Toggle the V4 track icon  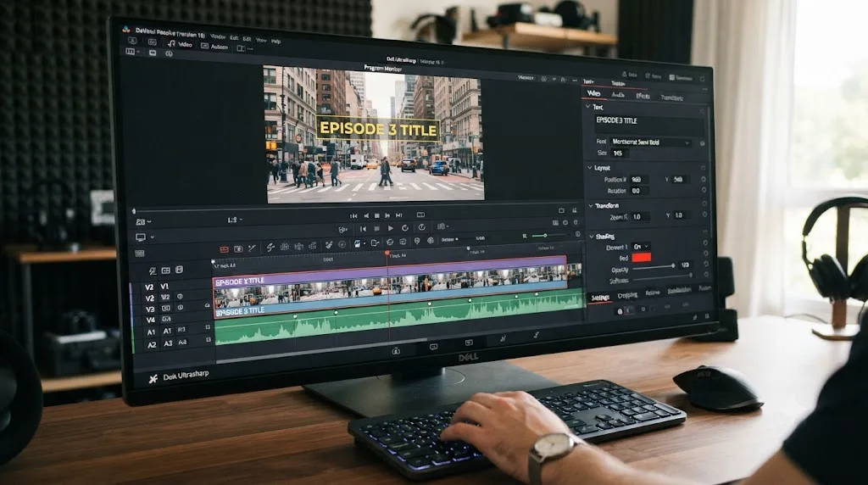[x=166, y=319]
